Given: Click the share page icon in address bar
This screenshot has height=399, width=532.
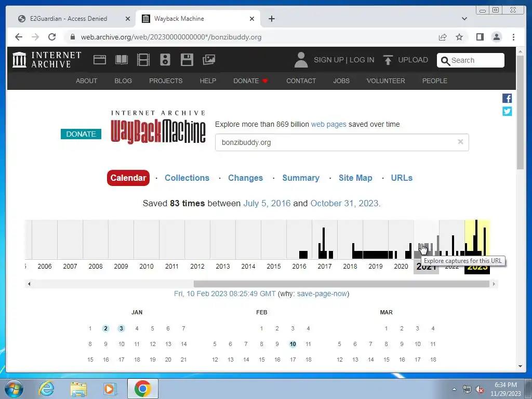Looking at the screenshot, I should 443,37.
